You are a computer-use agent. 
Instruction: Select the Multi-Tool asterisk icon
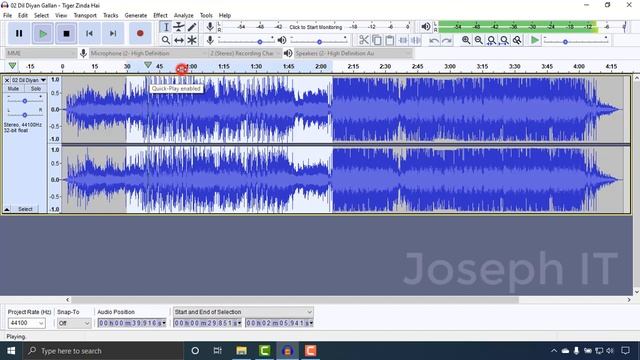click(x=192, y=40)
